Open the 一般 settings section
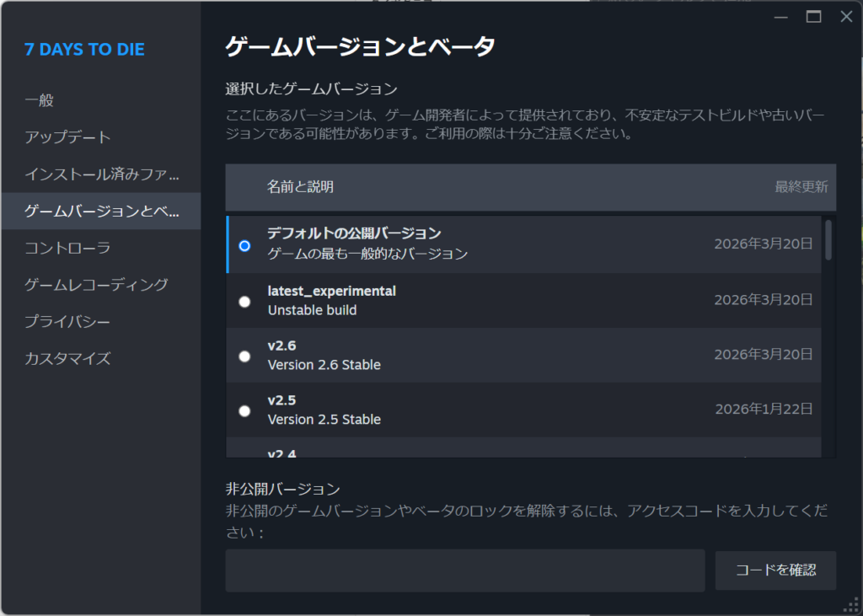 [40, 100]
